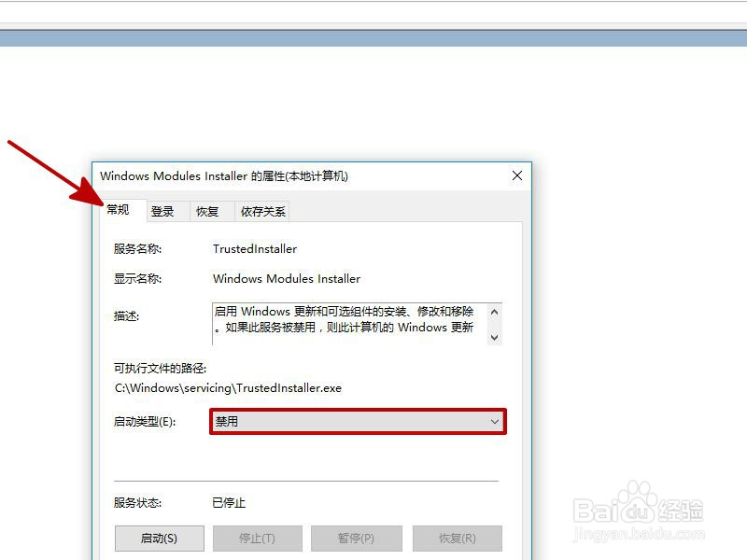The height and width of the screenshot is (560, 747).
Task: Click the disabled 恢复(R) button
Action: click(458, 539)
